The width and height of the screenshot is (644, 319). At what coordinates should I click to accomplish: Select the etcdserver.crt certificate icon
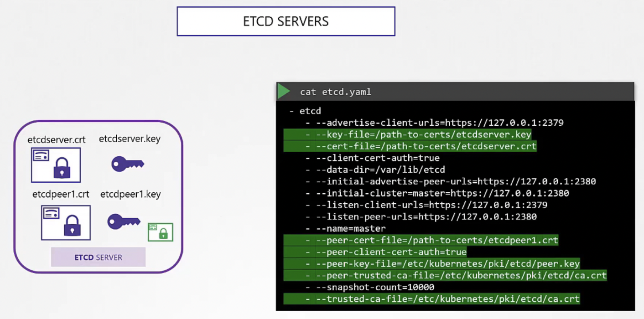pyautogui.click(x=56, y=165)
